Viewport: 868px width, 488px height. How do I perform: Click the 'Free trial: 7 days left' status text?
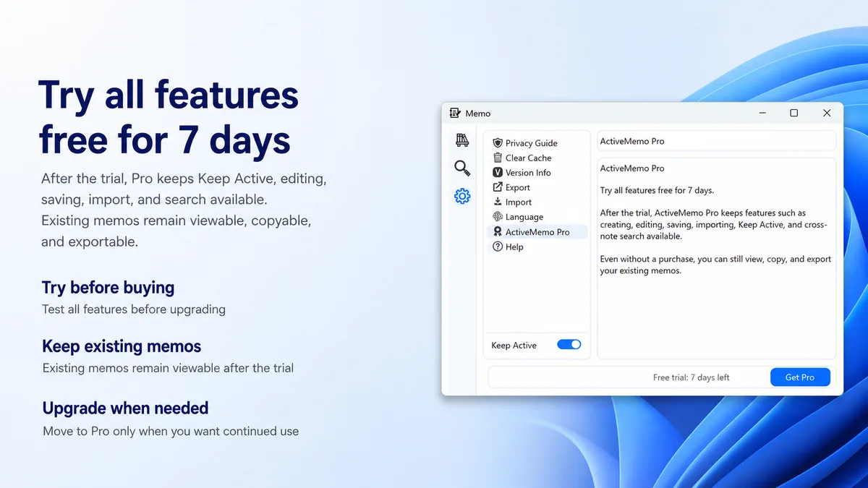tap(691, 377)
